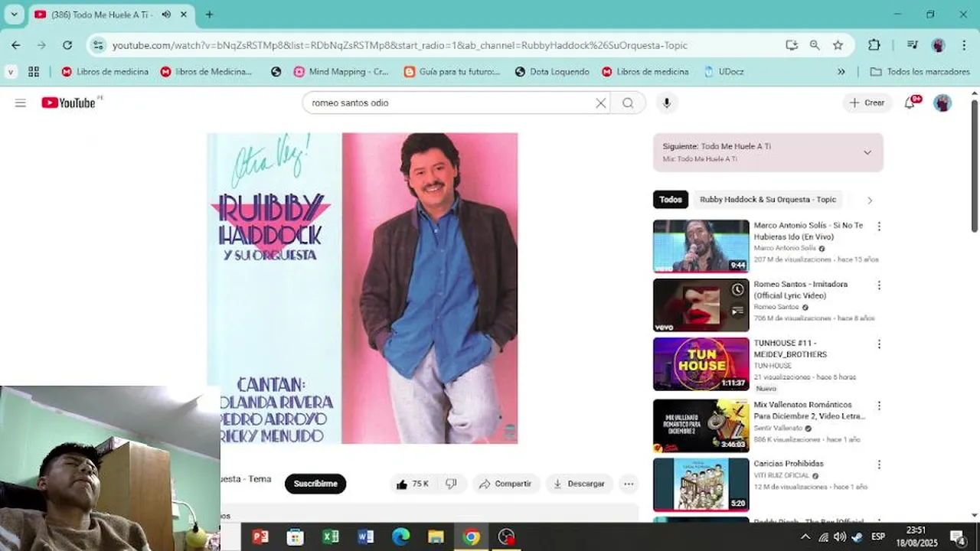
Task: Open the TUN HOUSE video thumbnail
Action: click(x=701, y=364)
